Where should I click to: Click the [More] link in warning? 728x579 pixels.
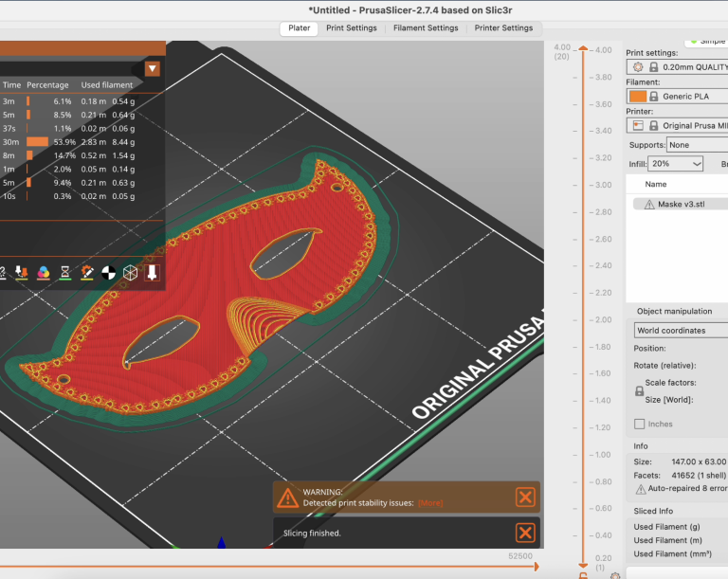pyautogui.click(x=429, y=502)
